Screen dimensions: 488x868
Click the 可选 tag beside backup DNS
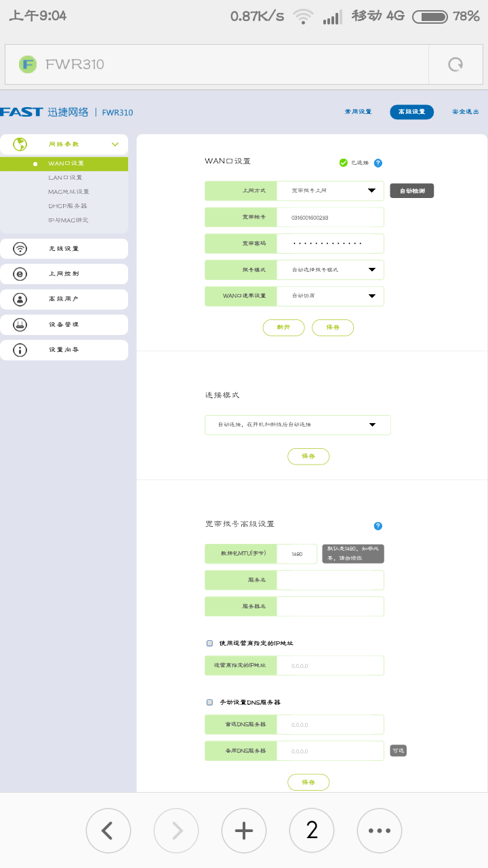click(x=398, y=751)
